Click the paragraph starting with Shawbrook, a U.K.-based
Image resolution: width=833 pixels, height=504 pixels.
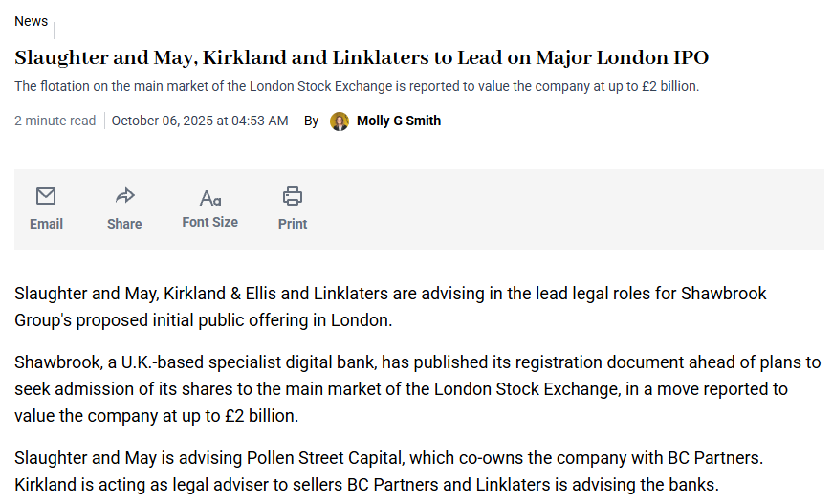click(x=418, y=388)
